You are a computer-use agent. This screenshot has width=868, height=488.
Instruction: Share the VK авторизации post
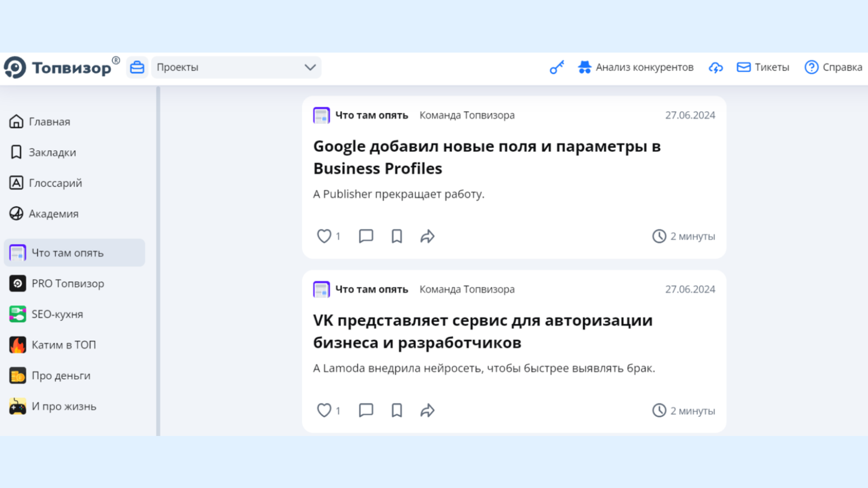tap(427, 410)
